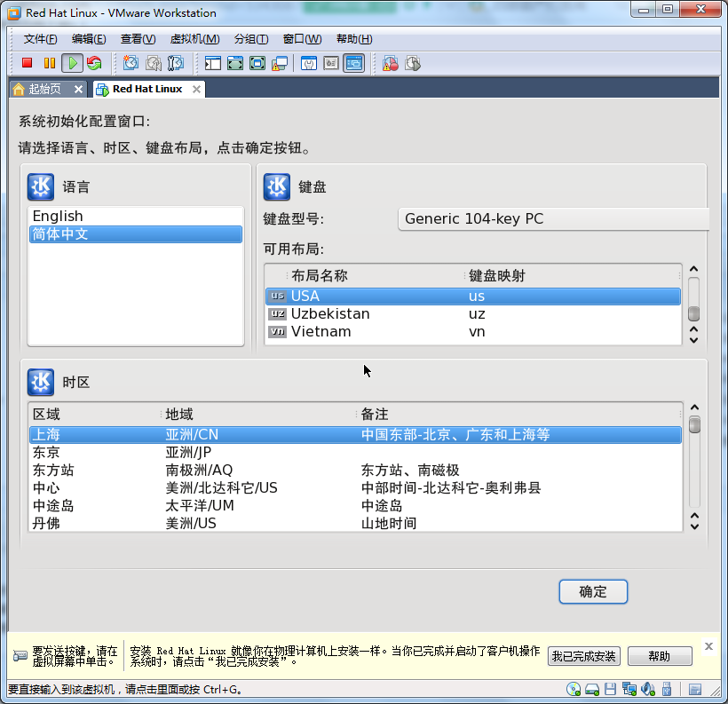Select the 上海 time zone row

point(355,435)
